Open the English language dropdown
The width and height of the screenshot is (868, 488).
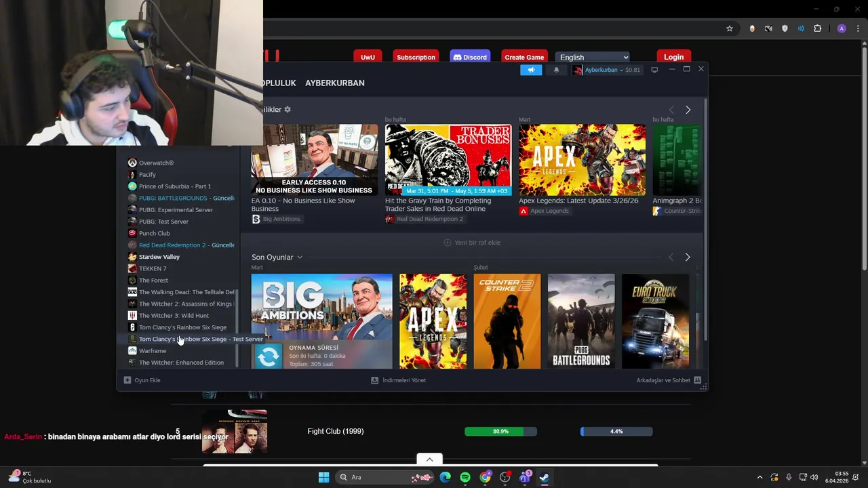(x=593, y=57)
